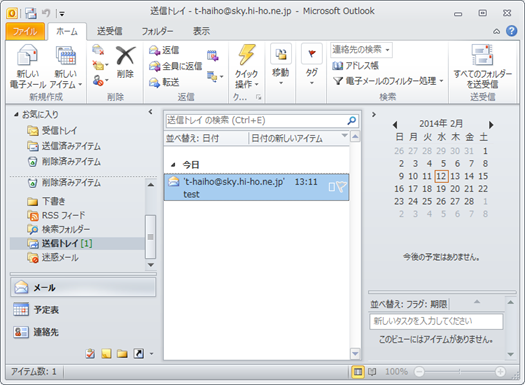The width and height of the screenshot is (525, 385).
Task: Switch to the 表示 tab
Action: coord(202,31)
